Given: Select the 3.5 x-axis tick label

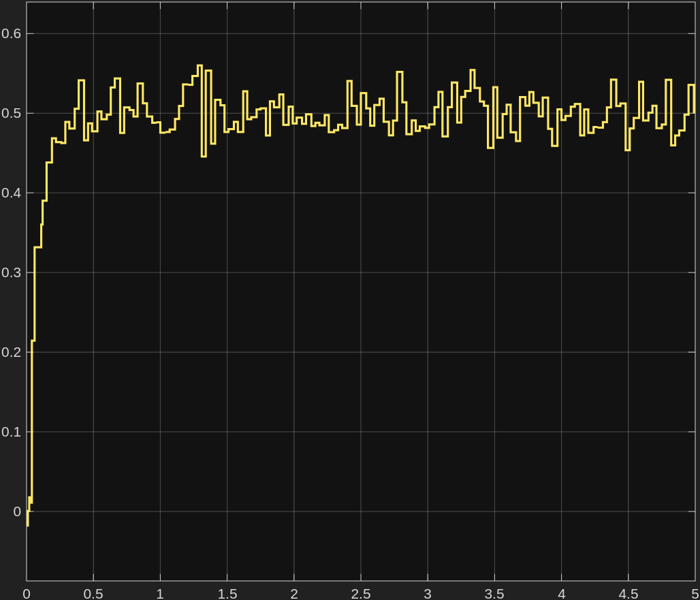Looking at the screenshot, I should 494,593.
